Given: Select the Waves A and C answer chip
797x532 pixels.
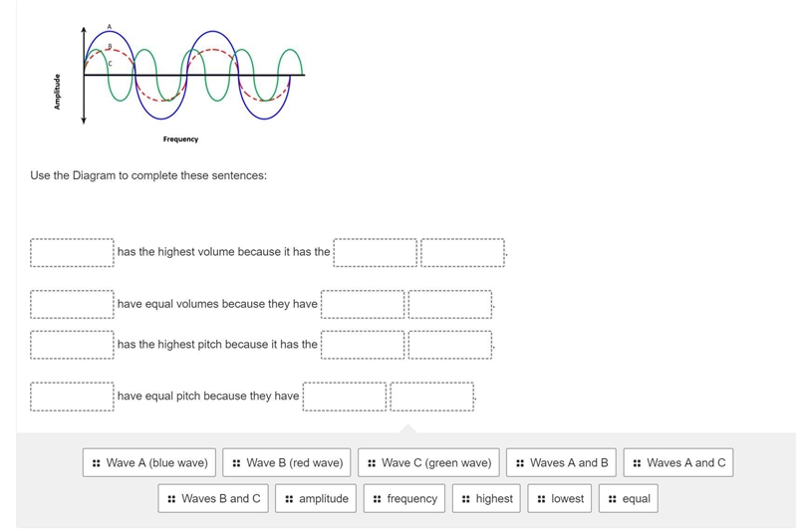Looking at the screenshot, I should click(x=678, y=462).
